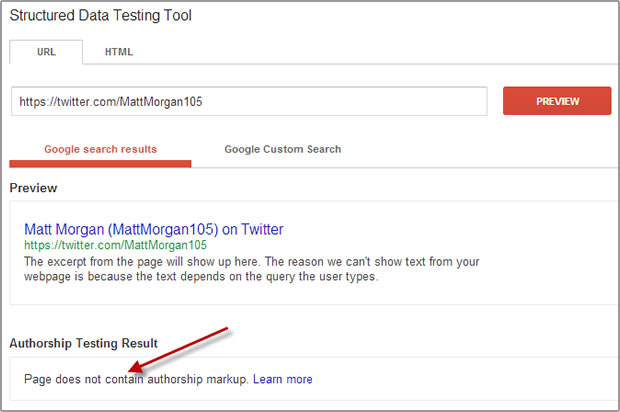Click the Authorship Testing Result heading

click(x=83, y=343)
